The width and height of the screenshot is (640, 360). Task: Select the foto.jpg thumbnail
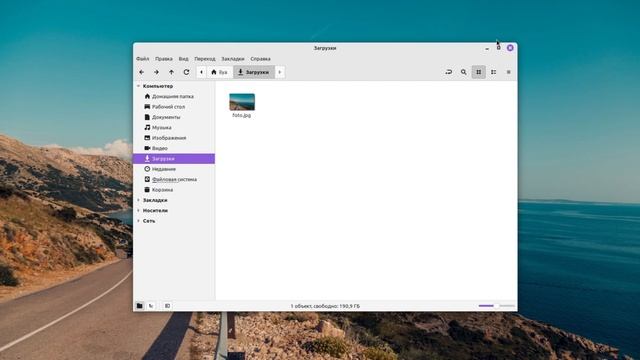click(242, 102)
